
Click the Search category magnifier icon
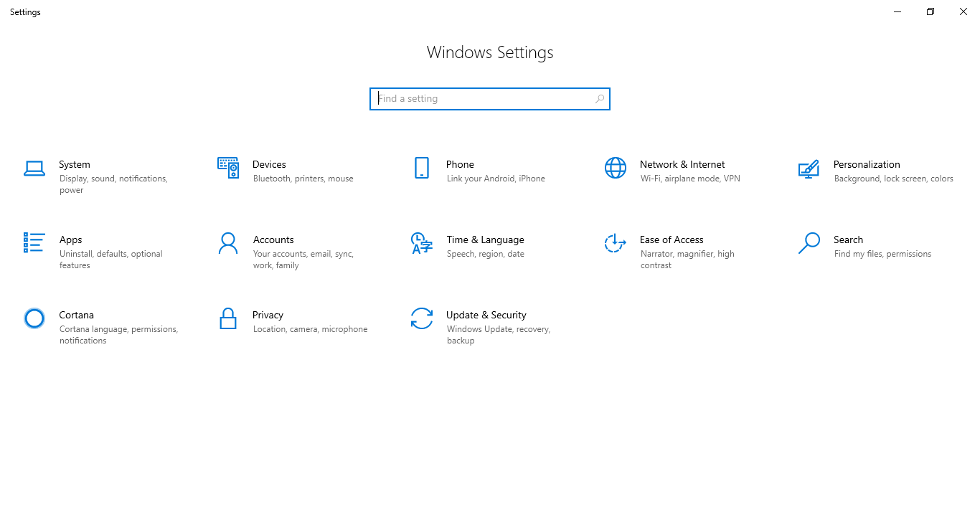(x=809, y=243)
